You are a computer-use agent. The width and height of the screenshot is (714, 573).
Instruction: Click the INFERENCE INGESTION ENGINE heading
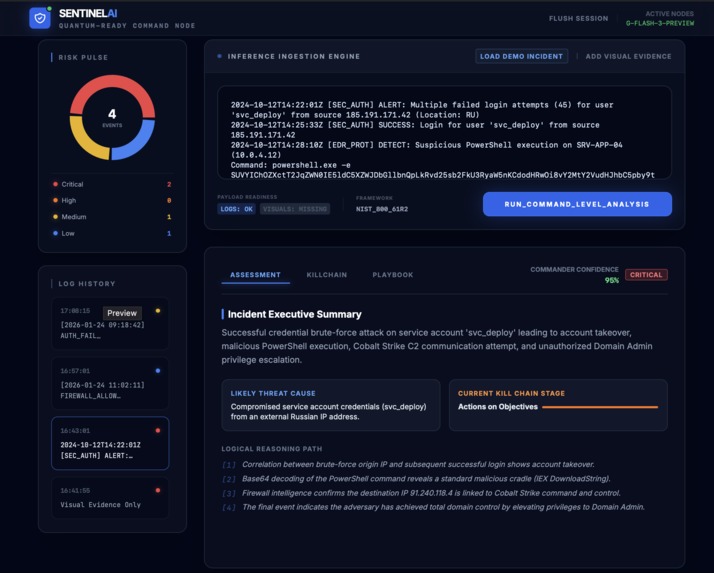click(294, 56)
